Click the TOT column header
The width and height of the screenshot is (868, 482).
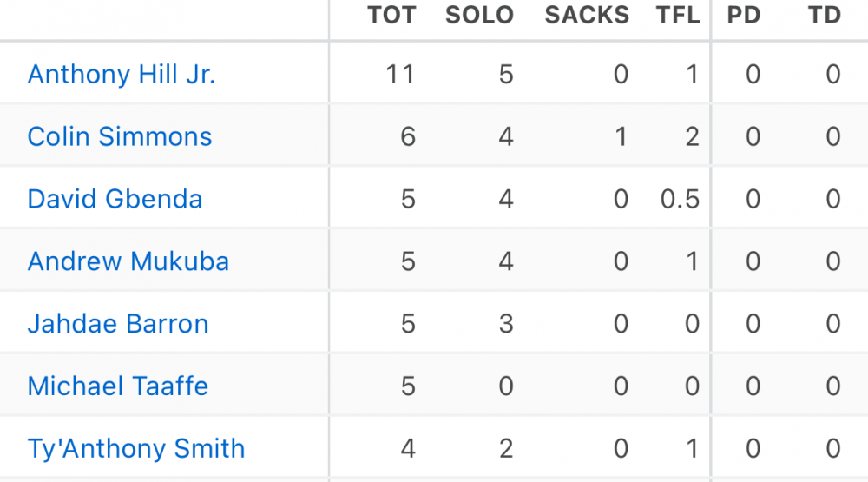point(391,16)
